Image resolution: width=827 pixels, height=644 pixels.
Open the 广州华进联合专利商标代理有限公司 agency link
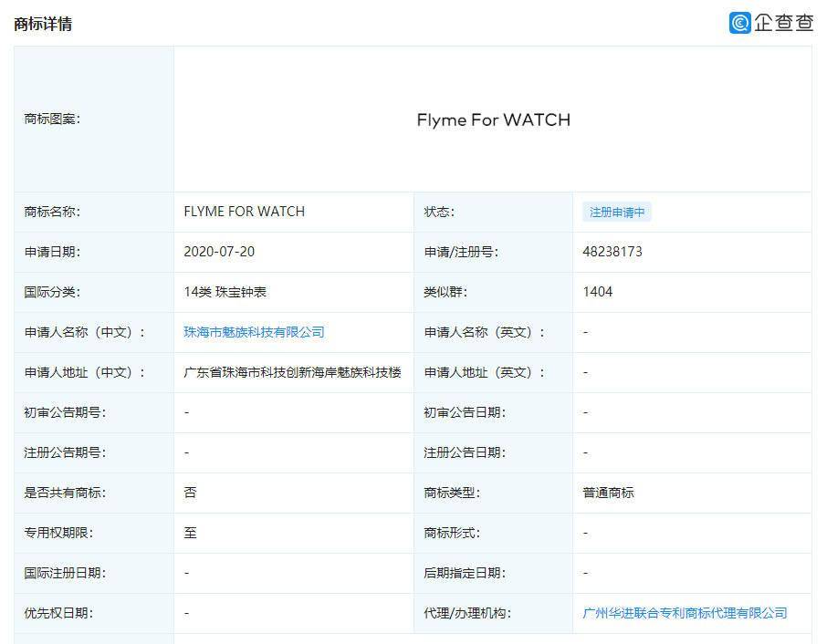(x=685, y=613)
